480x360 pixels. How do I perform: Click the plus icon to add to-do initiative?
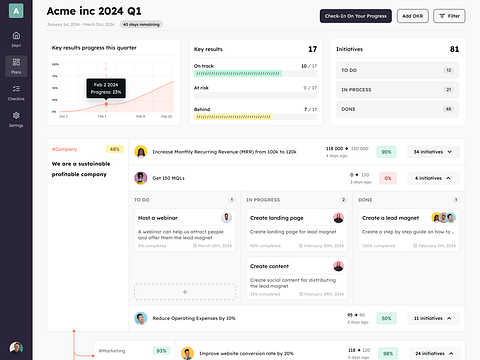185,292
